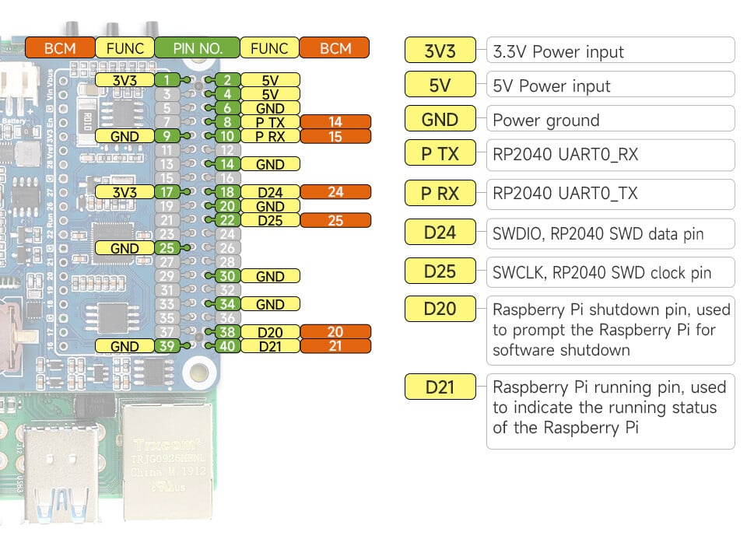747x560 pixels.
Task: Select the orange BCM 21 beside pin 40
Action: pos(335,345)
